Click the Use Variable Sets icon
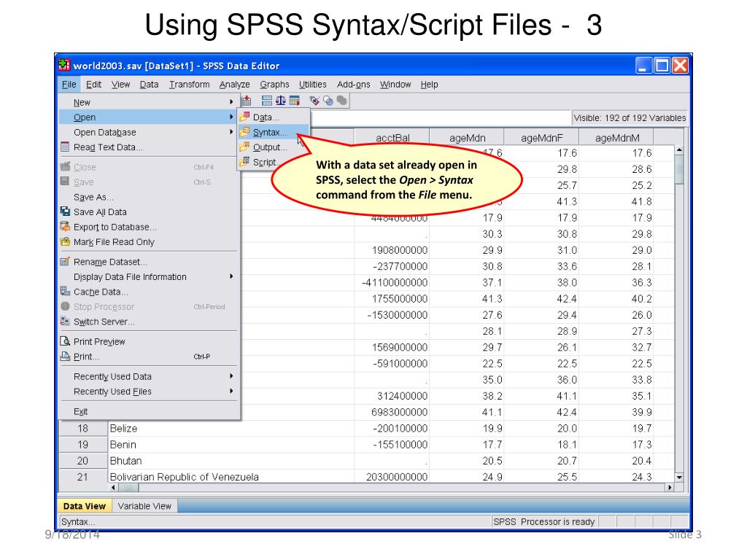This screenshot has height=560, width=747. tap(328, 101)
